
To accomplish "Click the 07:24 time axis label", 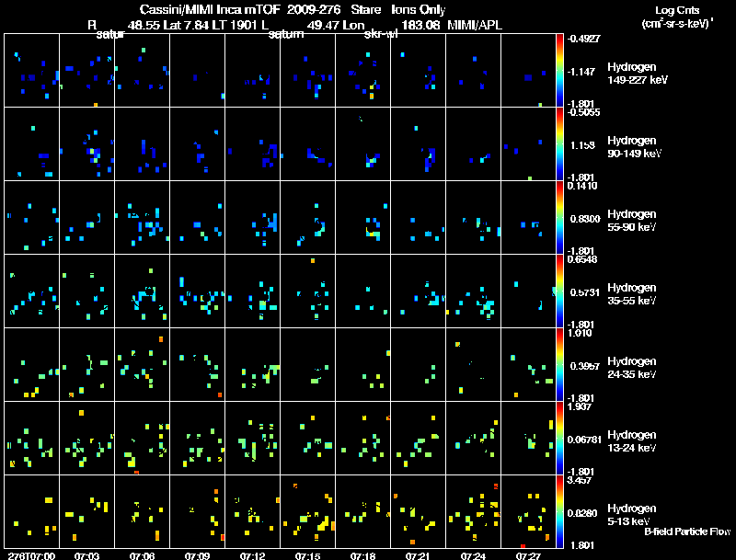I will (473, 555).
